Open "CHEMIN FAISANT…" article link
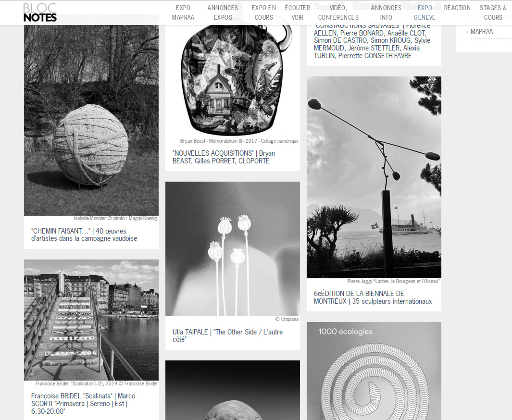Viewport: 512px width, 420px height. [x=84, y=235]
